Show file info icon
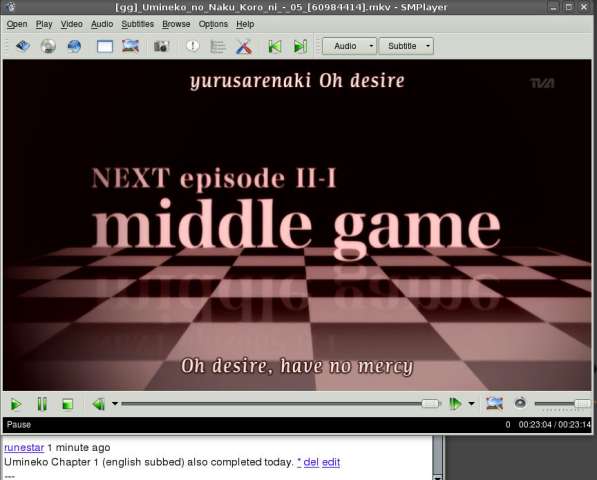Screen dimensions: 597x480 [193, 46]
